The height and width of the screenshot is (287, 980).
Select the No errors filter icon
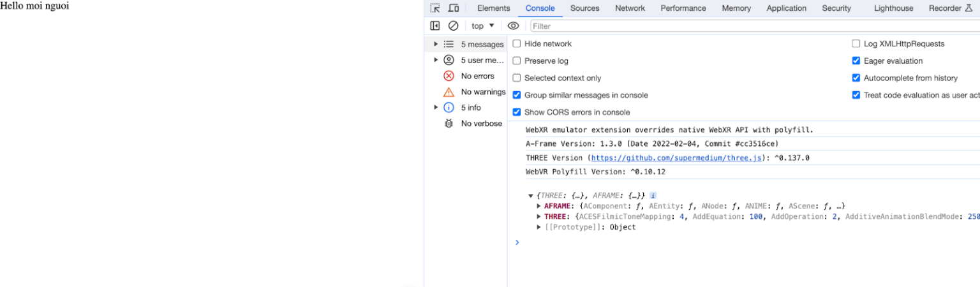click(x=449, y=76)
